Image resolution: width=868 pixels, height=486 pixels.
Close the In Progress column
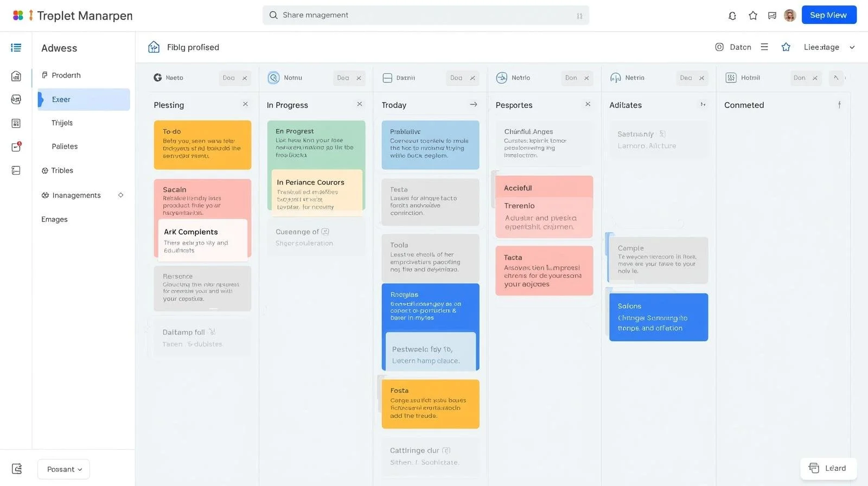point(359,104)
